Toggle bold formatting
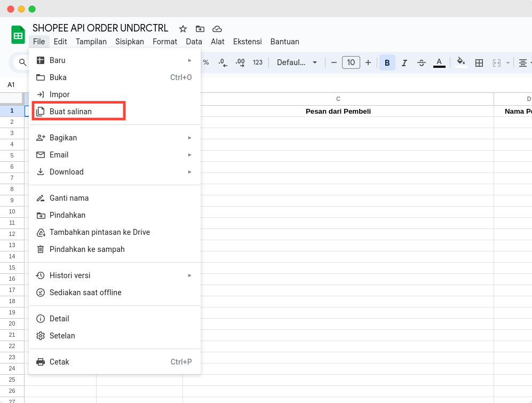 [x=387, y=62]
